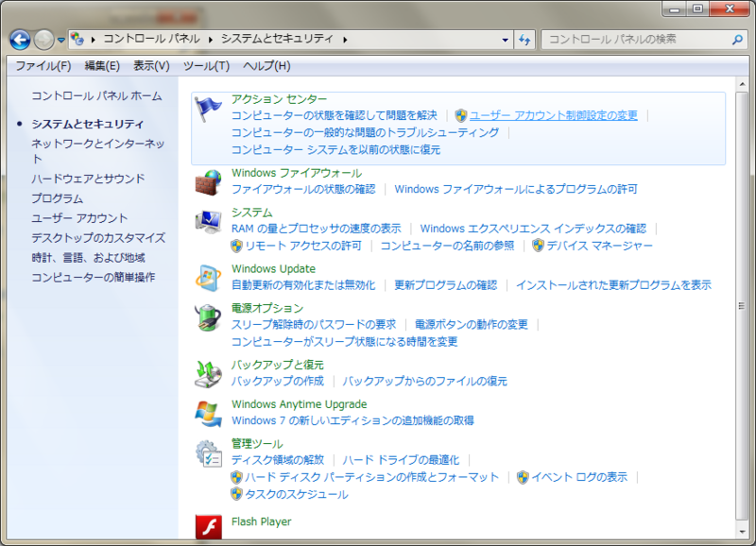The height and width of the screenshot is (546, 756).
Task: Click the System computer monitor icon
Action: click(x=208, y=222)
